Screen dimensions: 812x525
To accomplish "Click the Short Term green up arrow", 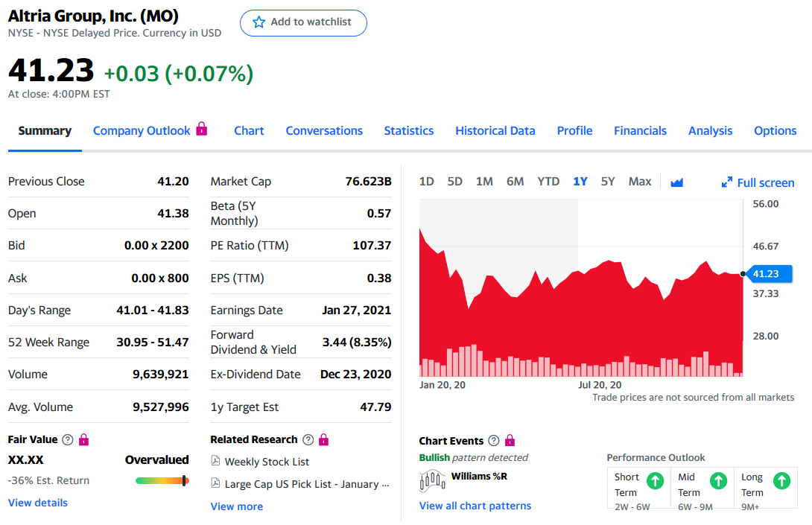I will [655, 480].
